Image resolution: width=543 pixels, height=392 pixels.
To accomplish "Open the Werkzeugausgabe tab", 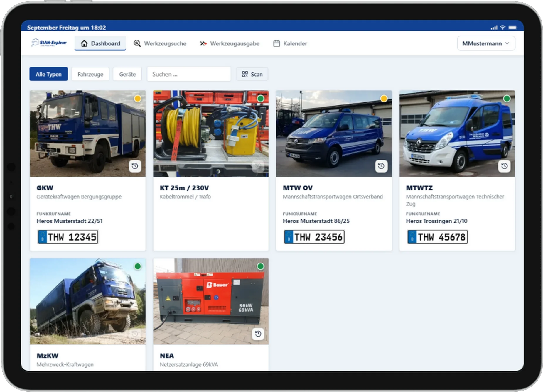I will 229,43.
